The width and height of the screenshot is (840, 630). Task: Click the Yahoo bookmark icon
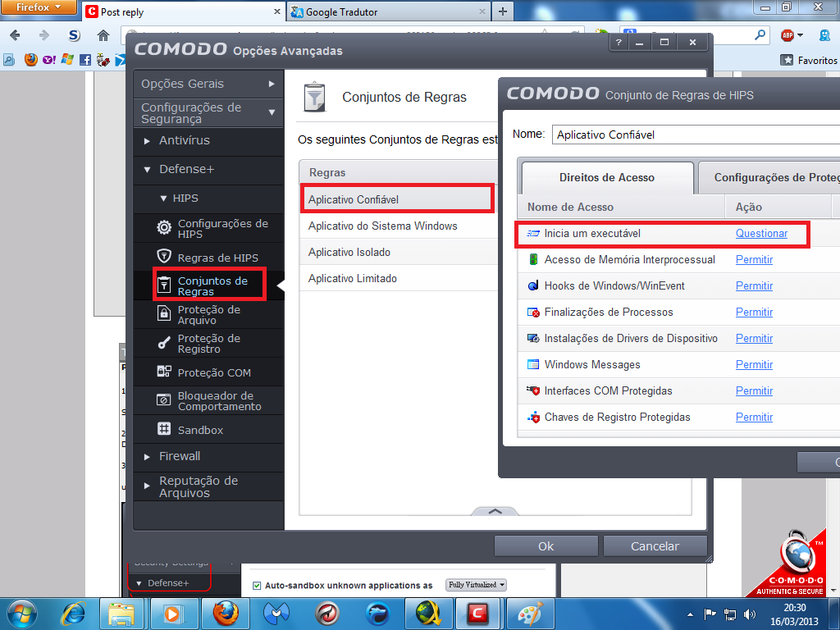pos(48,60)
